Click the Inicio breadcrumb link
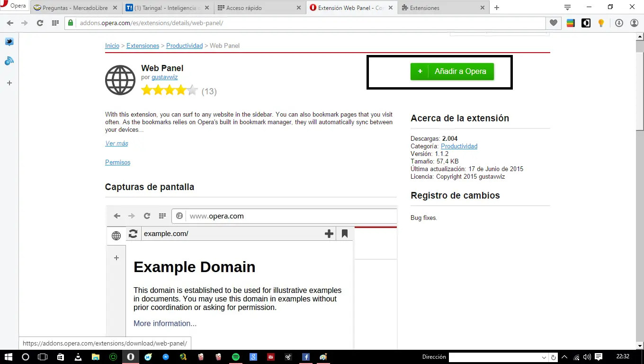This screenshot has height=364, width=644. pyautogui.click(x=112, y=46)
